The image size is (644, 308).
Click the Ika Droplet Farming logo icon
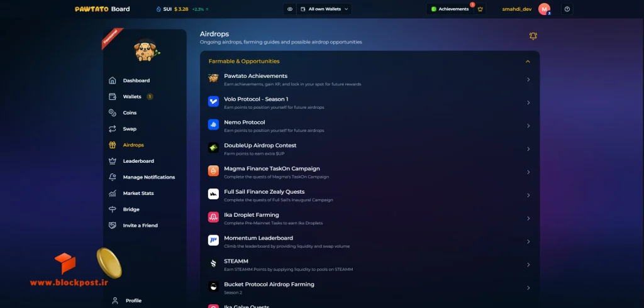click(213, 217)
